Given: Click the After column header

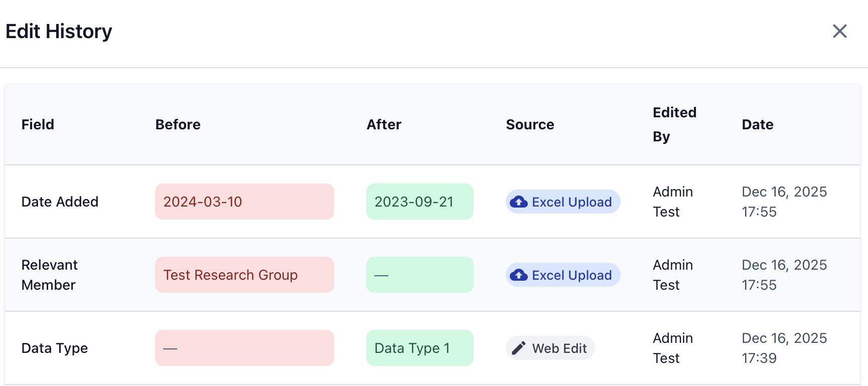Looking at the screenshot, I should point(384,124).
